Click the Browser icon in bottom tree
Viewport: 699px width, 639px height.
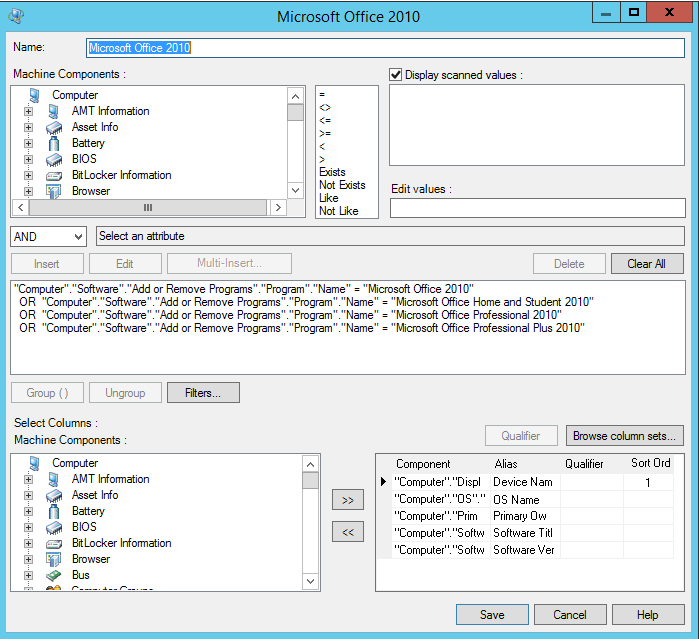point(54,559)
